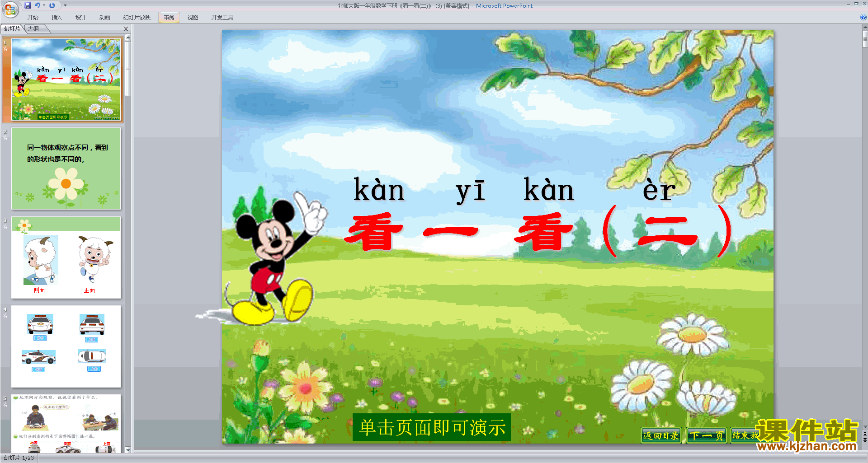Open the Undo history dropdown arrow
This screenshot has height=463, width=868.
pos(44,5)
